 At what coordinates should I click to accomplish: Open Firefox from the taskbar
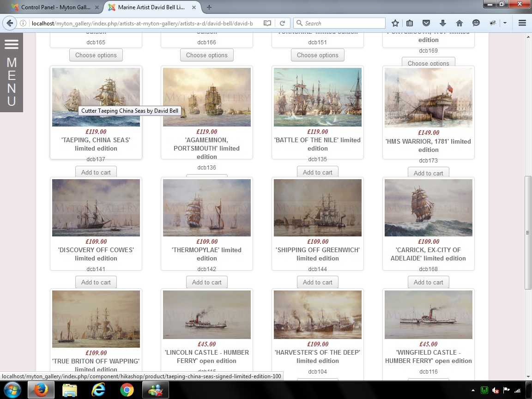(41, 390)
